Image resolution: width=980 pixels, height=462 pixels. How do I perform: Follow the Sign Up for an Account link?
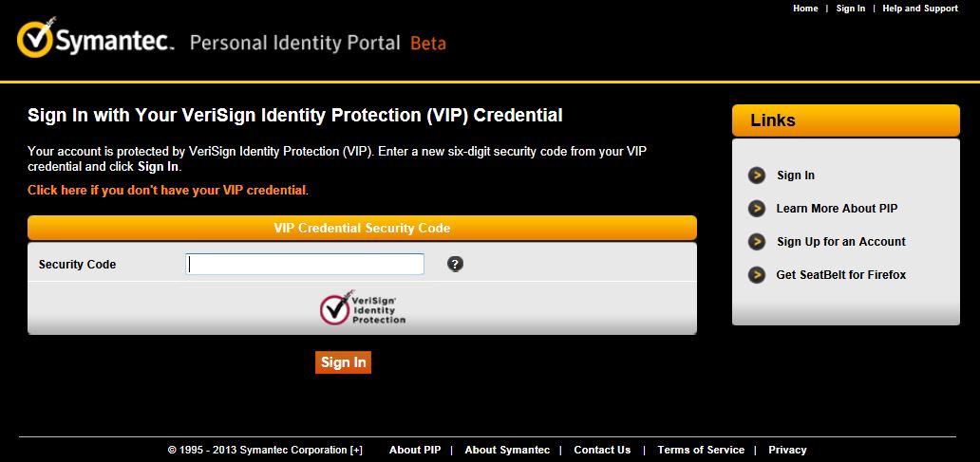(x=841, y=242)
